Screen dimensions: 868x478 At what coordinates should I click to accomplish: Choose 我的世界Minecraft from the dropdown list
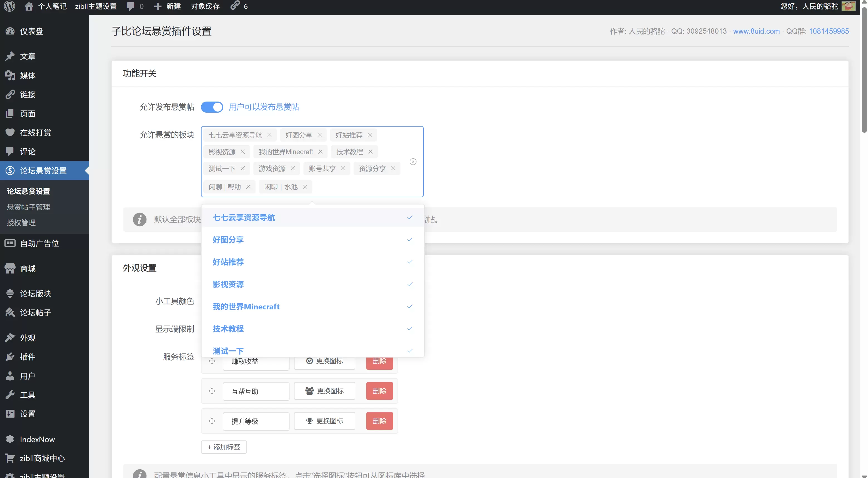coord(313,307)
